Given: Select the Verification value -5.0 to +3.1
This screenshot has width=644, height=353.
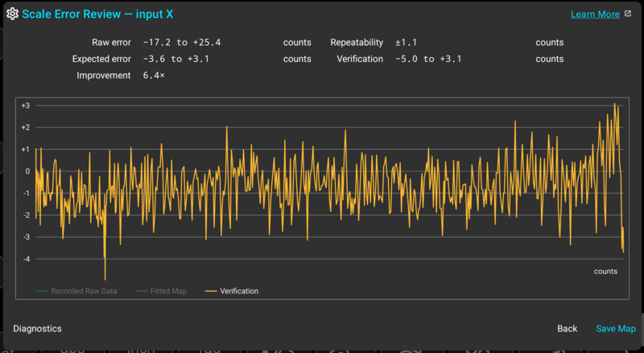Looking at the screenshot, I should [428, 59].
